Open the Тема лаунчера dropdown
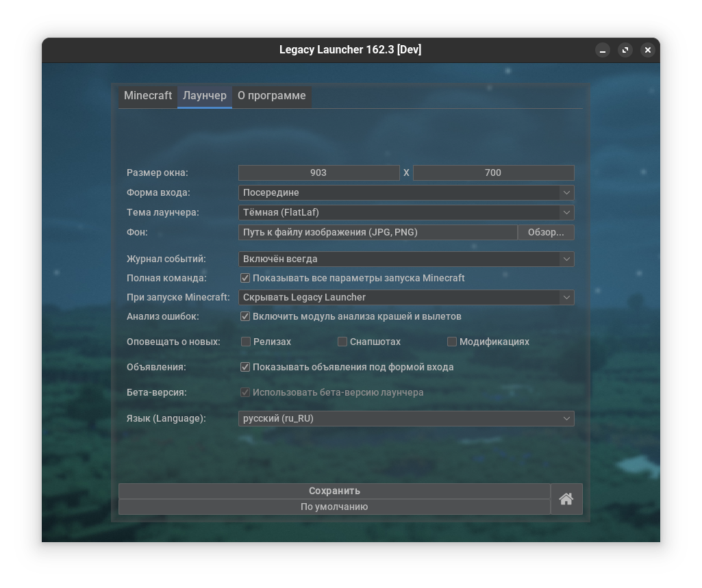702x588 pixels. [406, 213]
